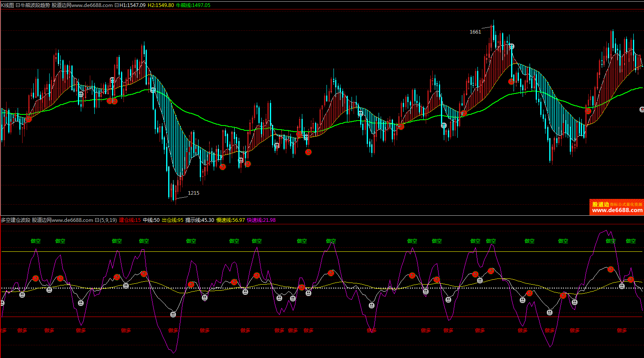The image size is (644, 358).
Task: Select the 多空建仓波段 indicator title
Action: 16,220
